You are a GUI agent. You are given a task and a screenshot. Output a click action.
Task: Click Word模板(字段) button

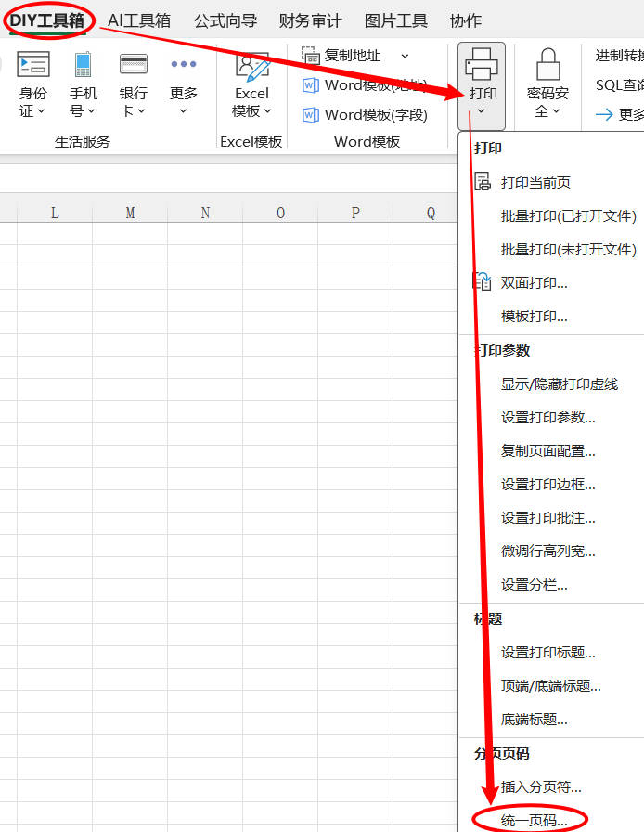pyautogui.click(x=366, y=115)
